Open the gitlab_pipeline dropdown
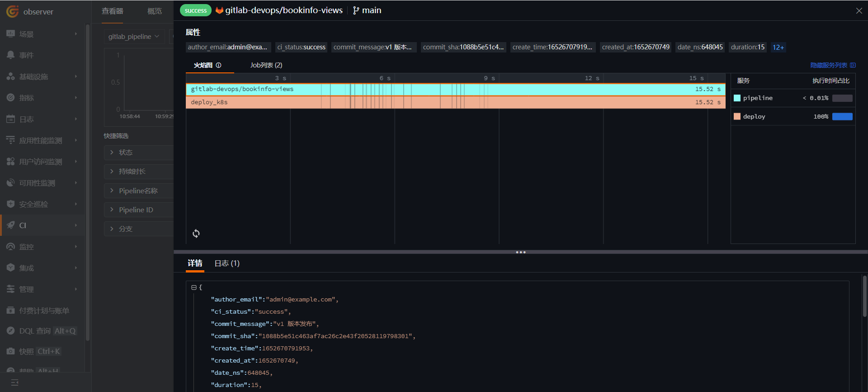 point(134,37)
